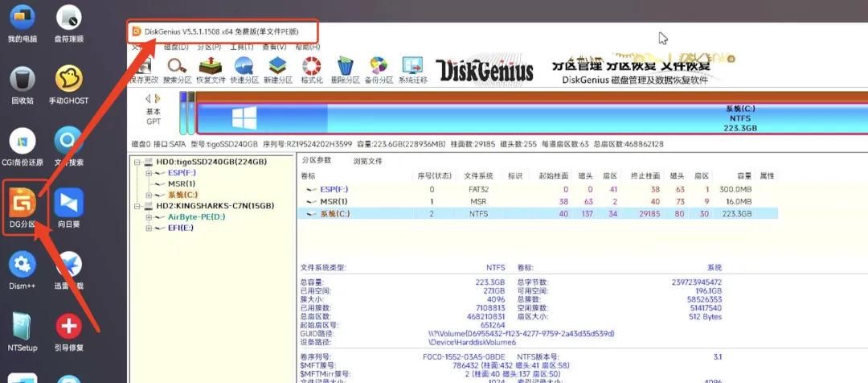
Task: Collapse the HD2:KINGSHARKS-C7N tree node
Action: coord(137,206)
